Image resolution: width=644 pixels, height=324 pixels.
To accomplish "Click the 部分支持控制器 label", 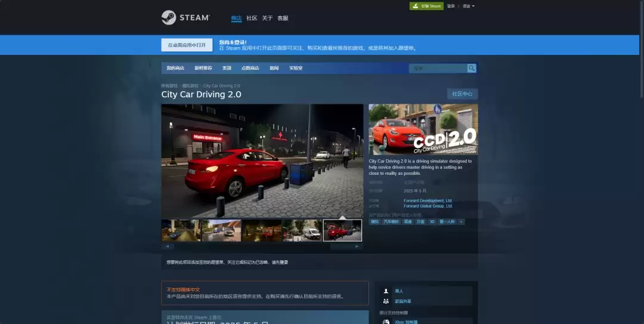I will (394, 313).
